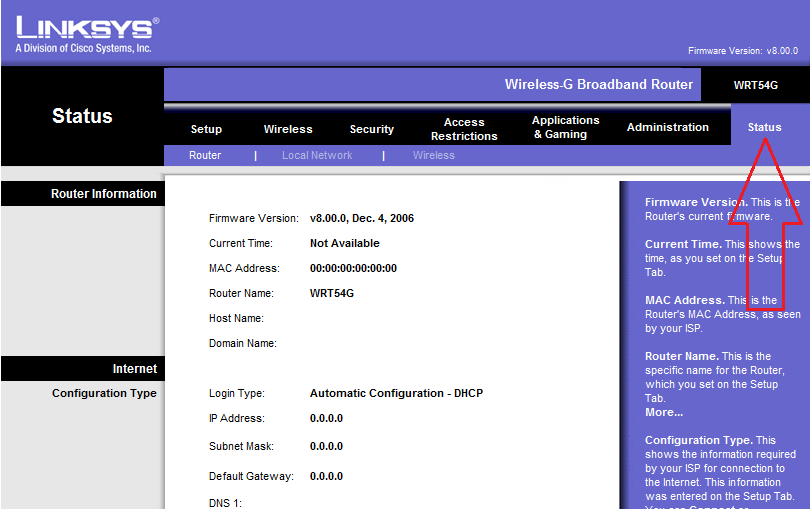Viewport: 811px width, 509px height.
Task: Open the Local Network sub-tab
Action: [317, 155]
